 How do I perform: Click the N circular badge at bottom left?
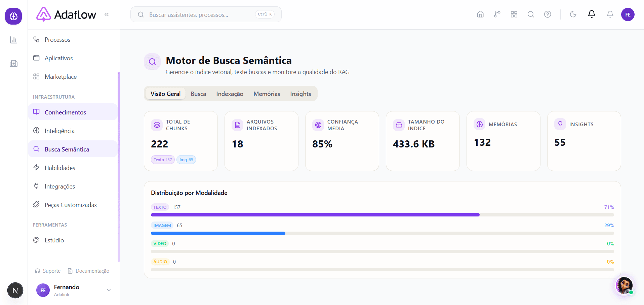coord(15,290)
